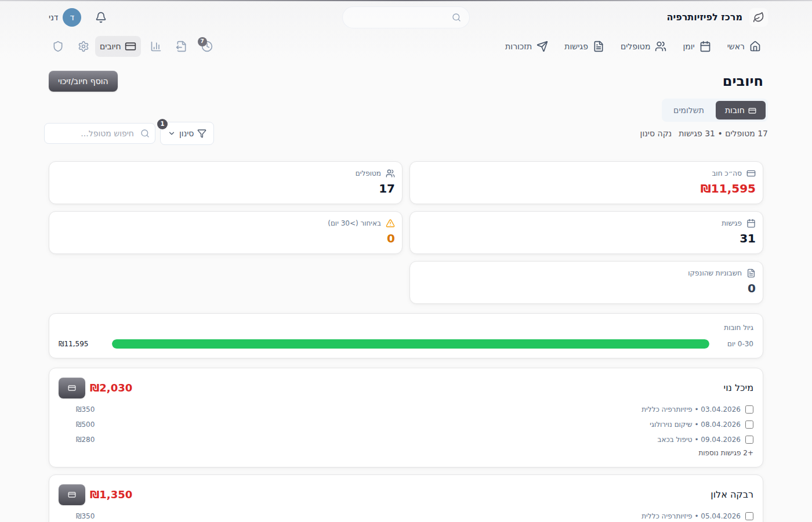This screenshot has height=522, width=812.
Task: Open the bar chart reports icon
Action: (x=155, y=46)
